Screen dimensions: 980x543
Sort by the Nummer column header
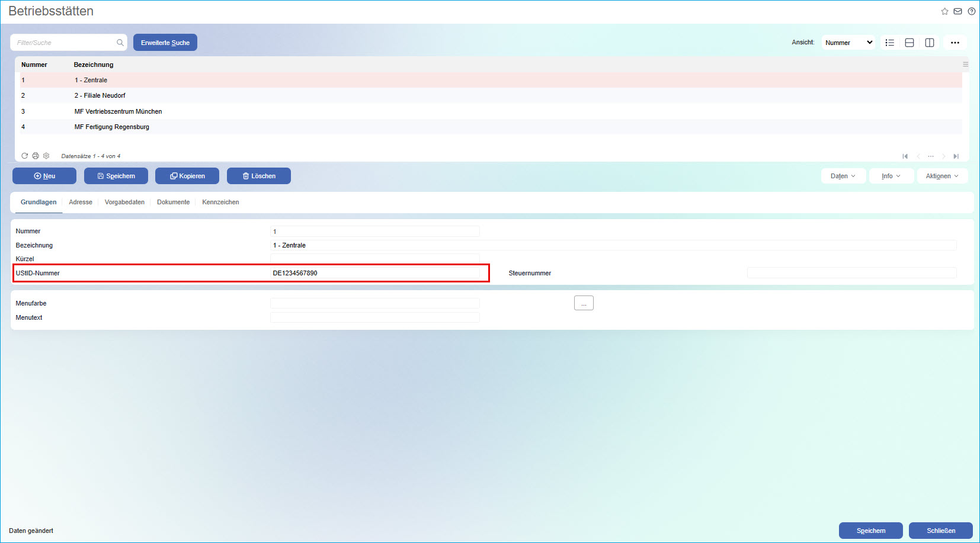tap(34, 65)
